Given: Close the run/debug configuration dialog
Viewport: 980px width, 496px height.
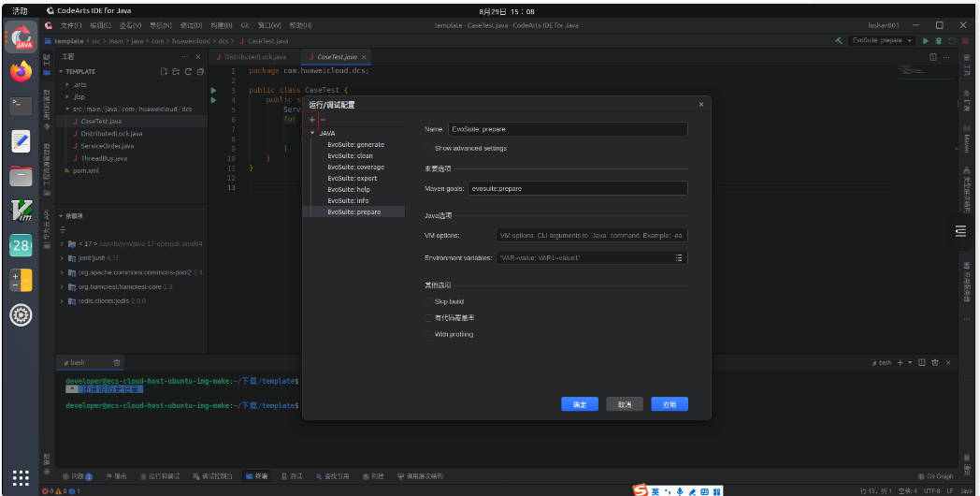Looking at the screenshot, I should click(x=700, y=105).
